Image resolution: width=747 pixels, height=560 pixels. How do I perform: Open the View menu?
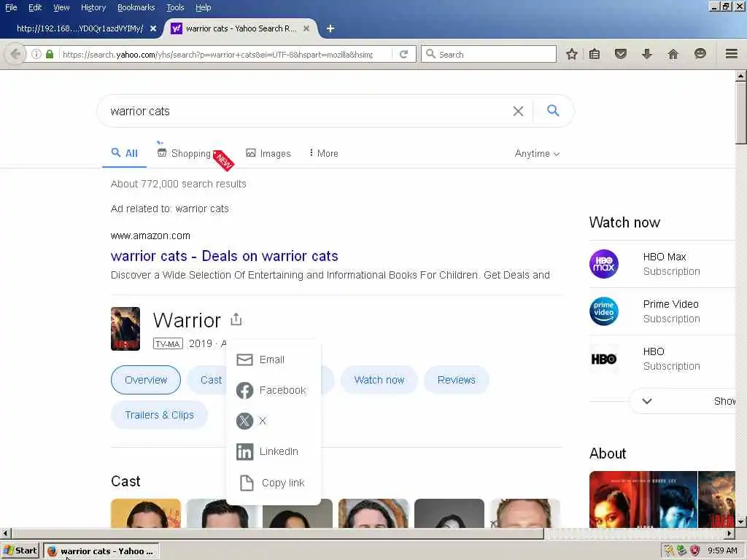coord(61,7)
